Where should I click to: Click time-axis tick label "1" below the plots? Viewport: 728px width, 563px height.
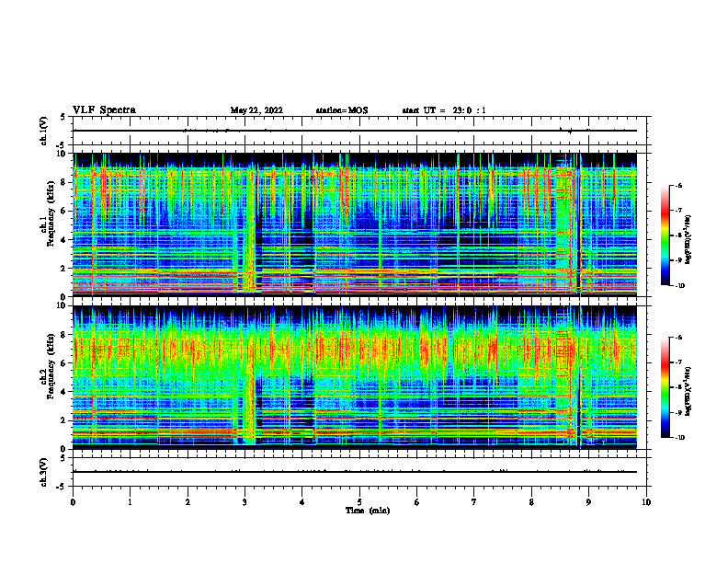click(x=130, y=502)
